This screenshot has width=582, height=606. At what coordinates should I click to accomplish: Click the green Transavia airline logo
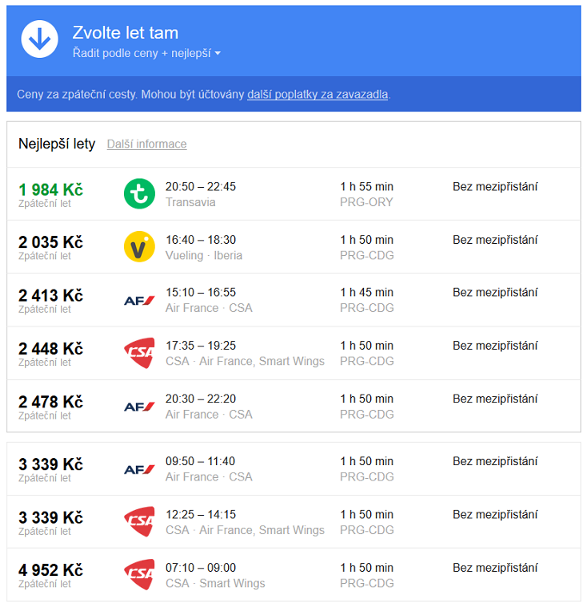click(x=139, y=194)
